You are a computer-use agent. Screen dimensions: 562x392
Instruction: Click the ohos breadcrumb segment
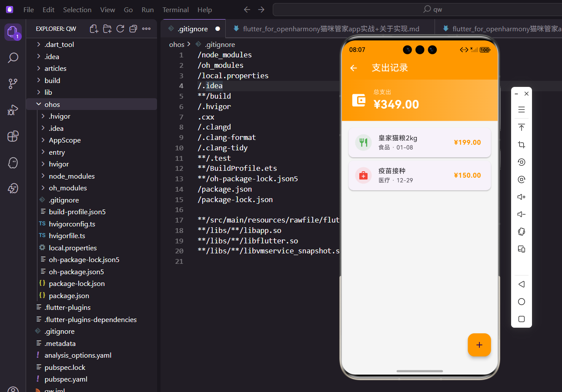click(x=177, y=44)
